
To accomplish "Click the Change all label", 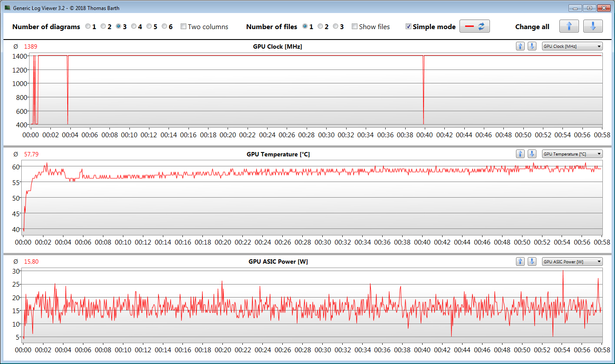I will [x=532, y=26].
